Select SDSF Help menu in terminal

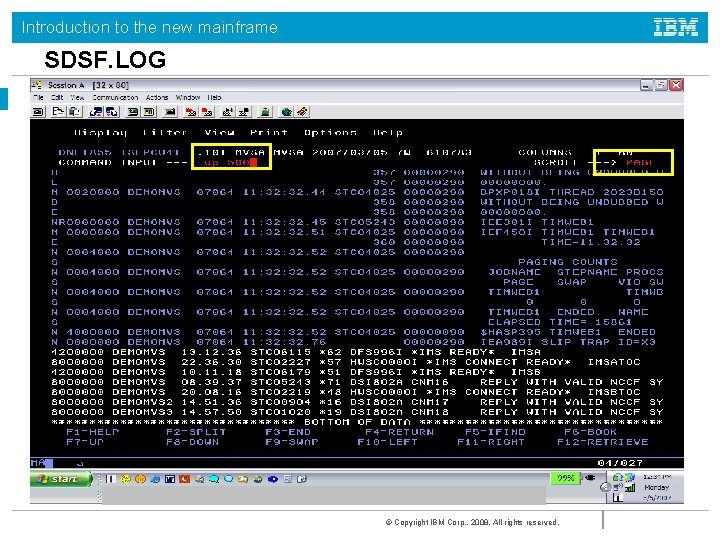click(x=388, y=133)
